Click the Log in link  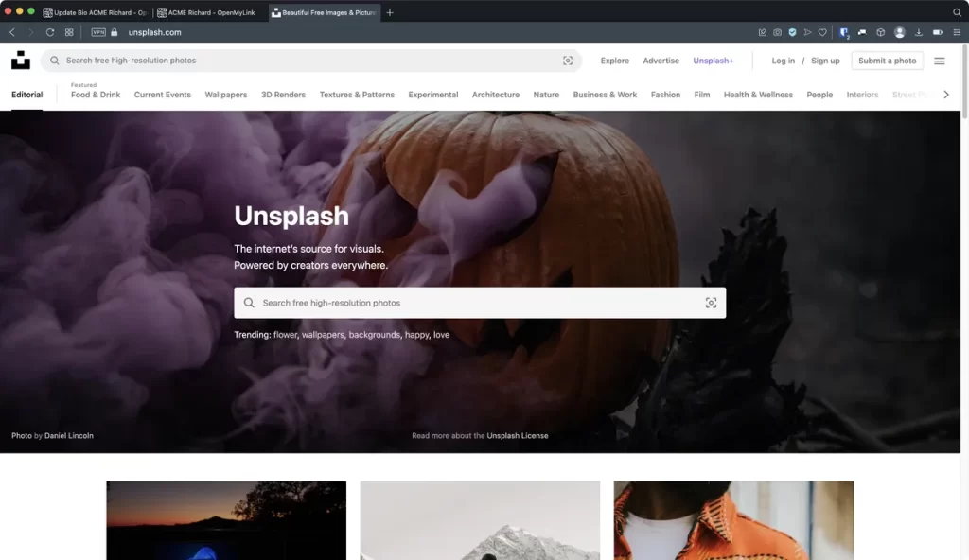point(783,61)
